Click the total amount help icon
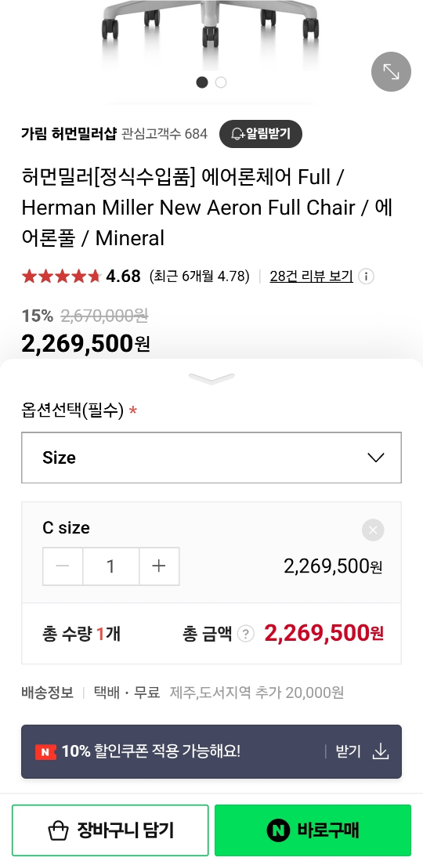Image resolution: width=423 pixels, height=868 pixels. pyautogui.click(x=246, y=634)
